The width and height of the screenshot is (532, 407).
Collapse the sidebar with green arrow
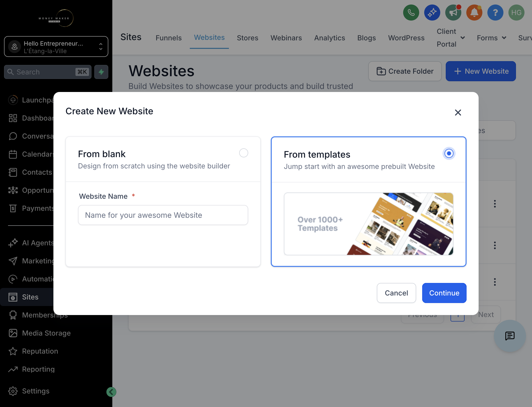point(111,392)
